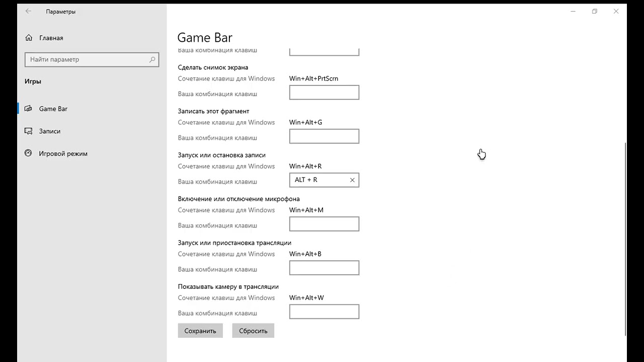Click custom shortcut field for Включение или отключение микрофона
The height and width of the screenshot is (362, 644).
[324, 224]
